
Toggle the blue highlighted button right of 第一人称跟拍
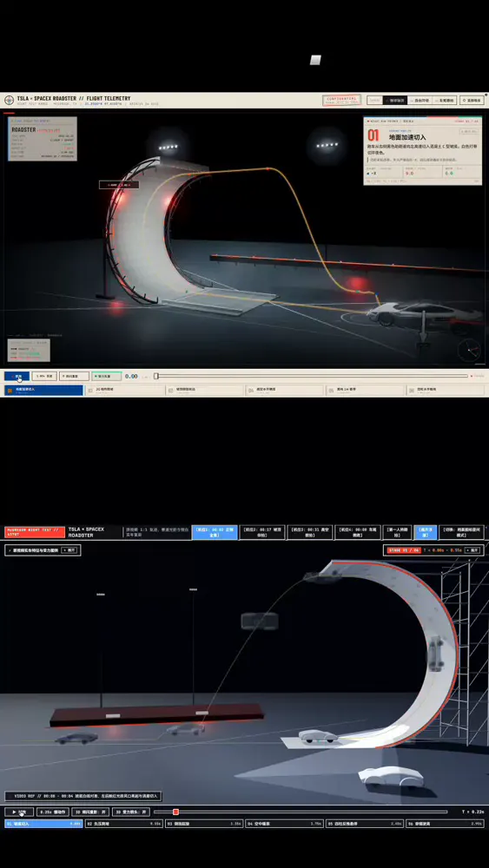point(426,533)
